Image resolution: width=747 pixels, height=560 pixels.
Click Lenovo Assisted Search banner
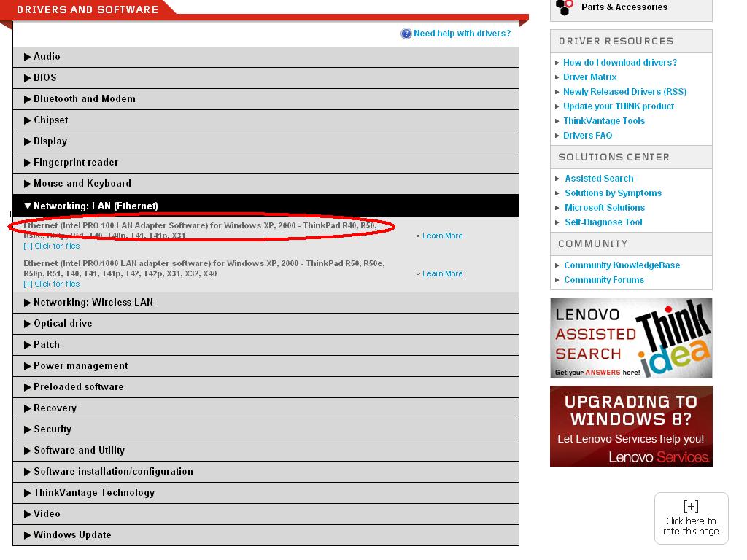[631, 338]
